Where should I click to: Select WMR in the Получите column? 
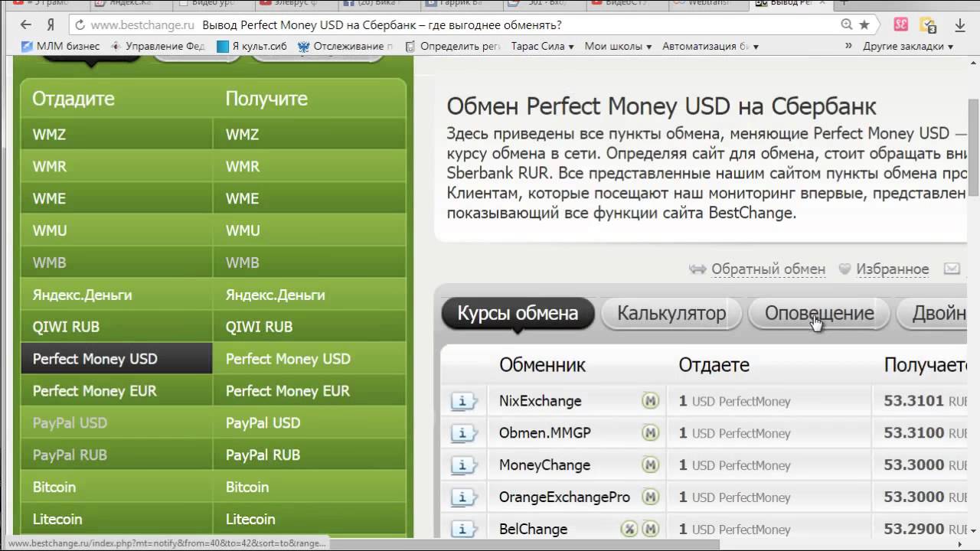[309, 167]
